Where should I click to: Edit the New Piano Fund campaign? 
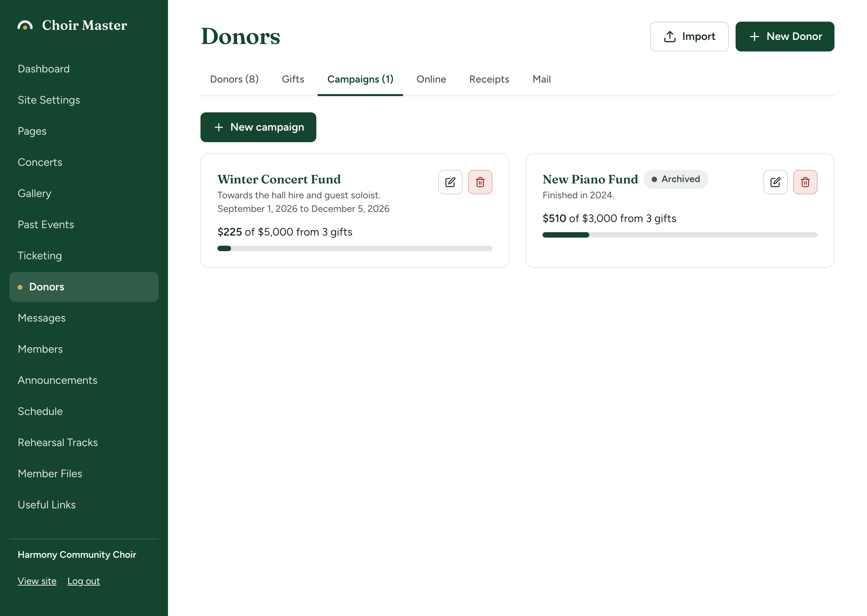[x=775, y=182]
